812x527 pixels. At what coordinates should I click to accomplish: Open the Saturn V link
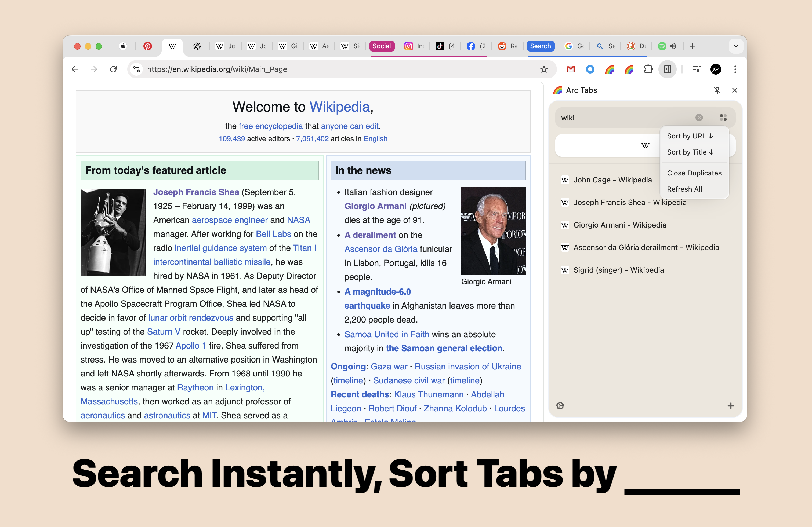point(164,332)
